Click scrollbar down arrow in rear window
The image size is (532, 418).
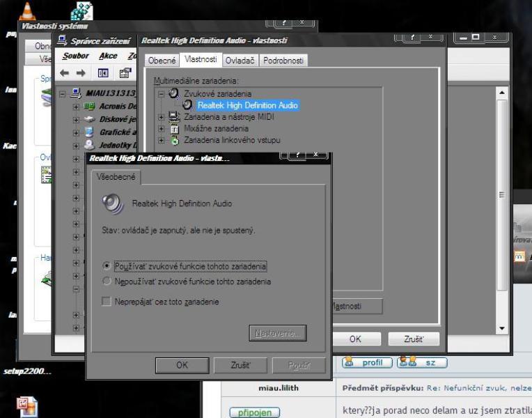[x=502, y=328]
